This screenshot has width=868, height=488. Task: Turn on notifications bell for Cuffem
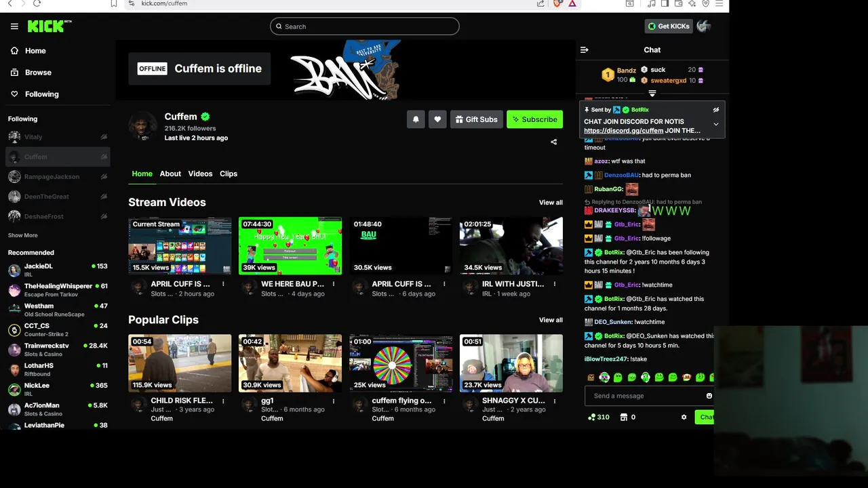tap(416, 119)
